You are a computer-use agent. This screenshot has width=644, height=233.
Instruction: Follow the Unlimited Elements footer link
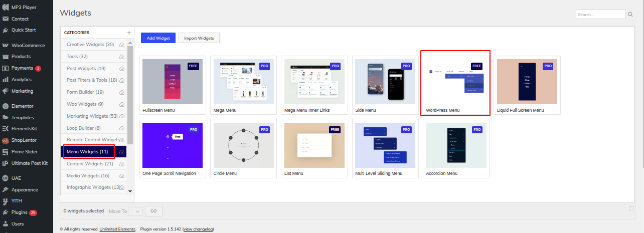(x=117, y=229)
